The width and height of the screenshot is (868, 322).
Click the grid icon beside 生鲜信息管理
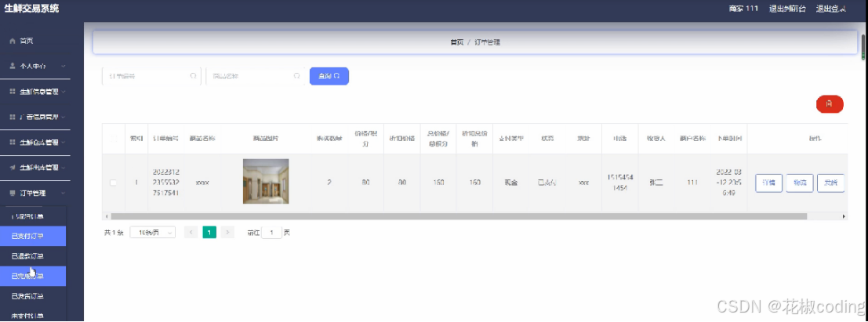click(x=13, y=92)
